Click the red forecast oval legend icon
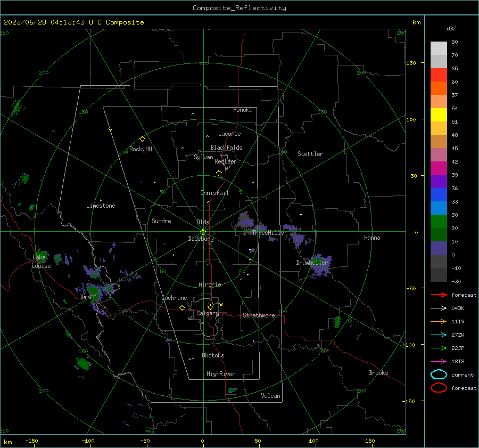479x448 pixels. click(439, 388)
